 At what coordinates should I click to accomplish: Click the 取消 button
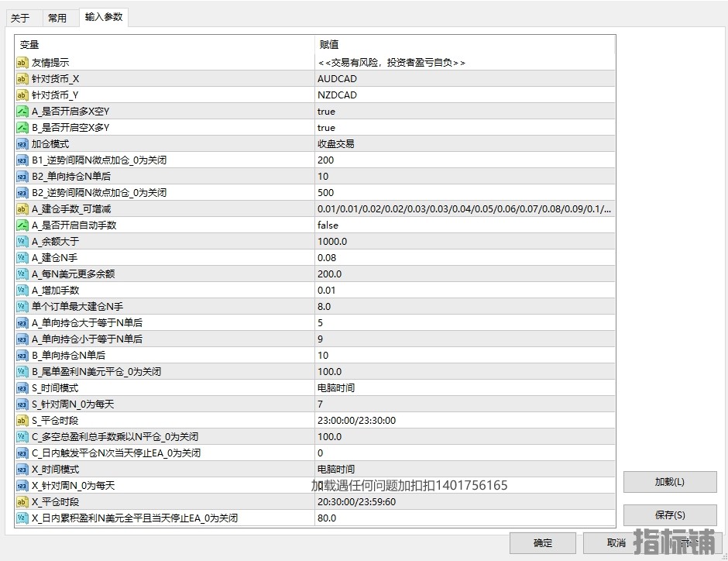click(616, 543)
